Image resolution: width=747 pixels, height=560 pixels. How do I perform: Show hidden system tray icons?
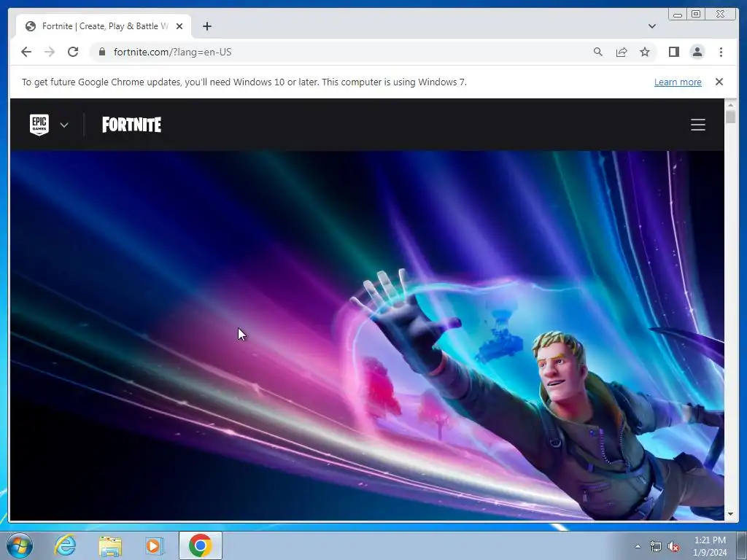coord(638,546)
